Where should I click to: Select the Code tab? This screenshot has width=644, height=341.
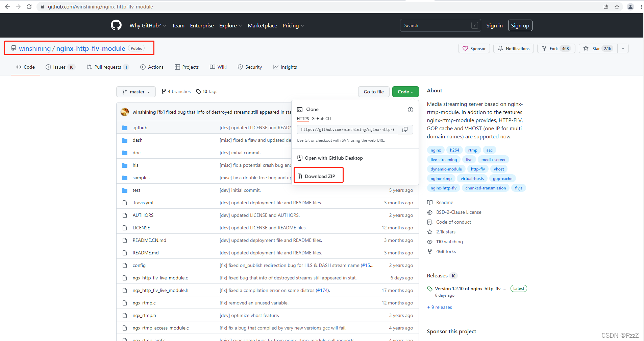[25, 67]
